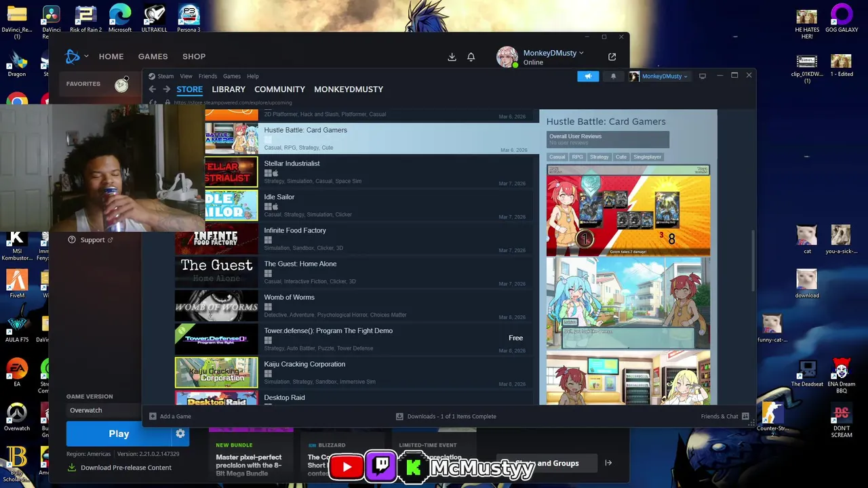Select Kaiju Cracking Corporation row
Screen dimensions: 868x488
coord(354,372)
